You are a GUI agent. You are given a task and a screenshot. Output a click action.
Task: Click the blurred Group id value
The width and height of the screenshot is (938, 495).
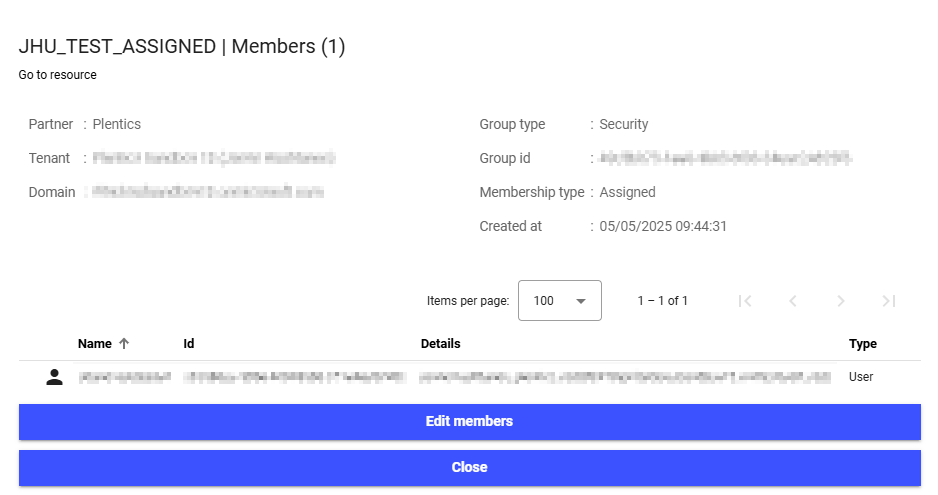point(725,159)
